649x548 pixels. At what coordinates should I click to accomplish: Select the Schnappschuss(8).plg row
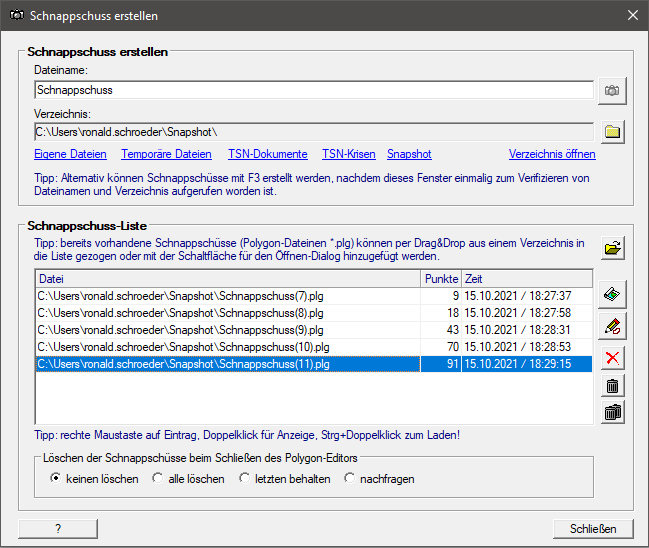click(x=314, y=313)
